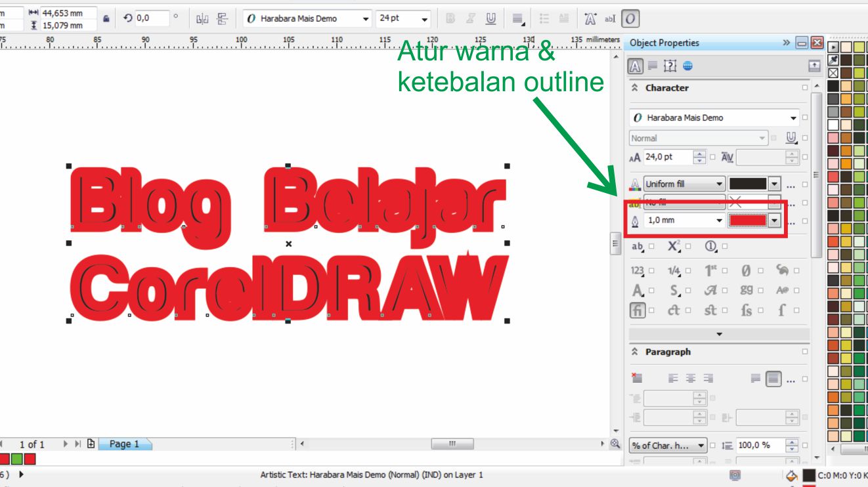Open the toolbar 24 pt font size dropdown

click(x=425, y=19)
